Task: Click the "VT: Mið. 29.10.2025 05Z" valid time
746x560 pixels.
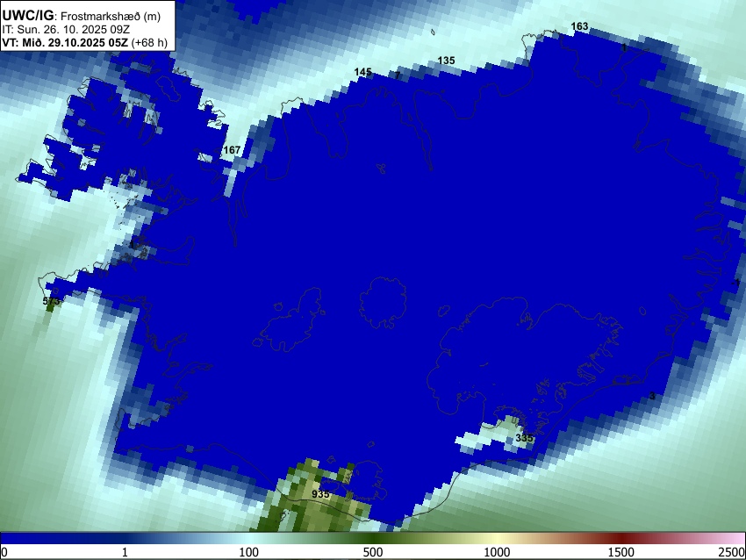Action: click(65, 42)
